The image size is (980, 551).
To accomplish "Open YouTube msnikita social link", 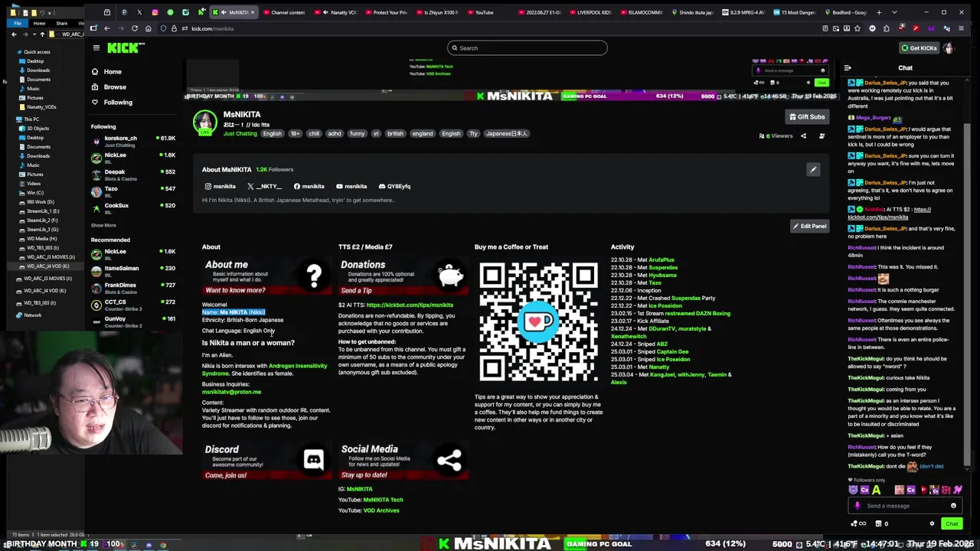I will click(x=351, y=186).
